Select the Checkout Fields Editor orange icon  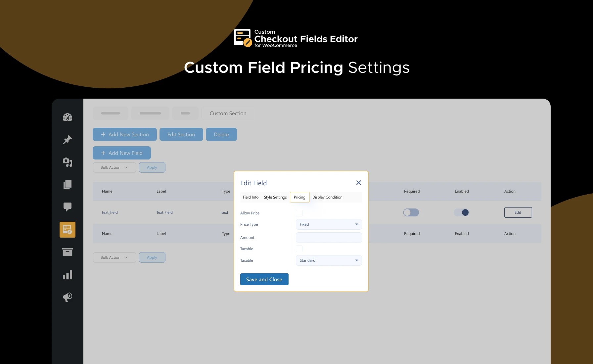pyautogui.click(x=68, y=229)
